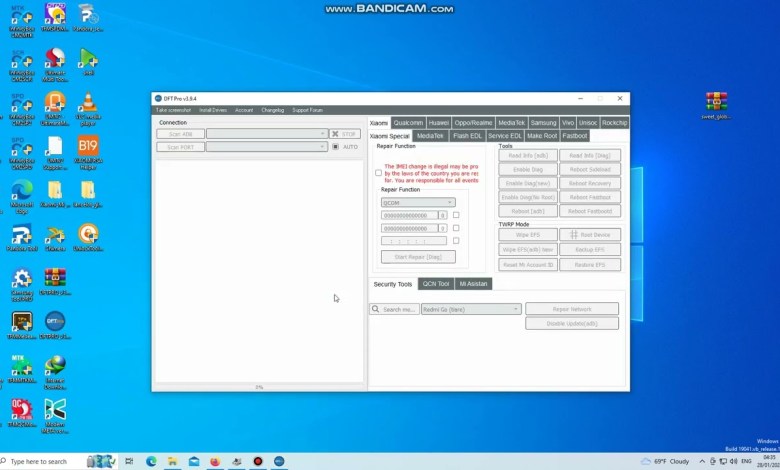The height and width of the screenshot is (470, 780).
Task: Expand the Redmi Go model dropdown
Action: [x=472, y=309]
